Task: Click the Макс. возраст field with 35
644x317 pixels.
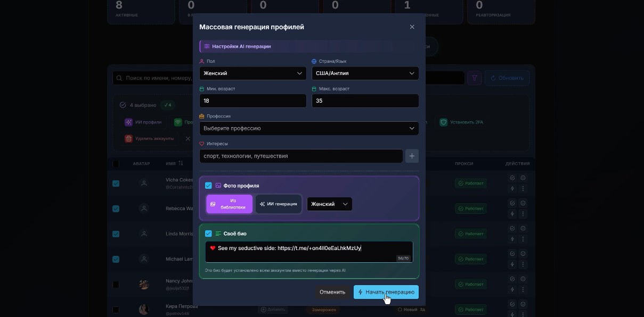Action: [x=365, y=101]
